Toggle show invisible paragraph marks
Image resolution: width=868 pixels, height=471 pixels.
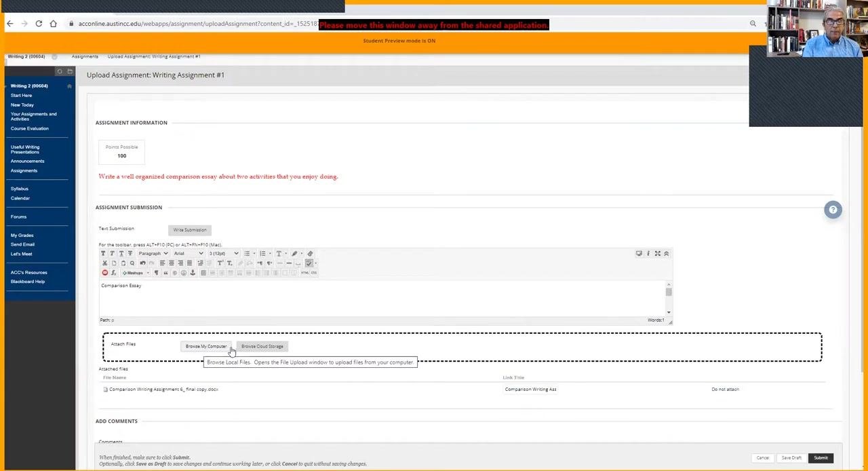pyautogui.click(x=156, y=273)
